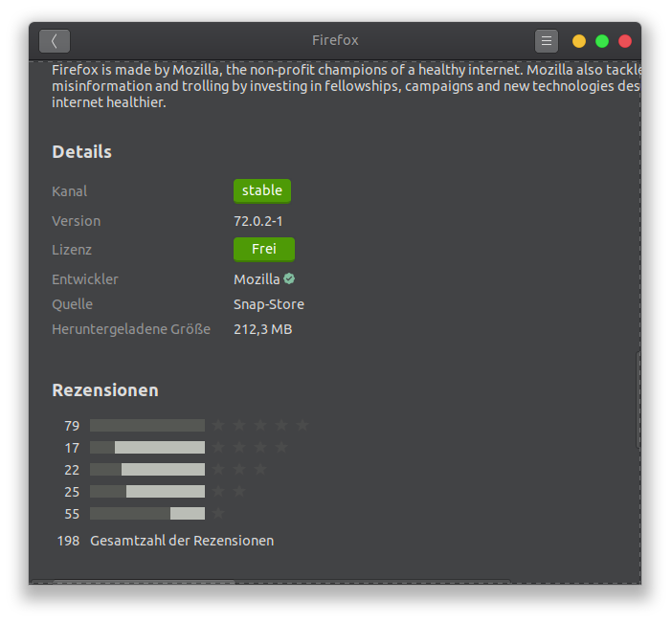Open the hamburger menu in the title bar

(x=547, y=41)
